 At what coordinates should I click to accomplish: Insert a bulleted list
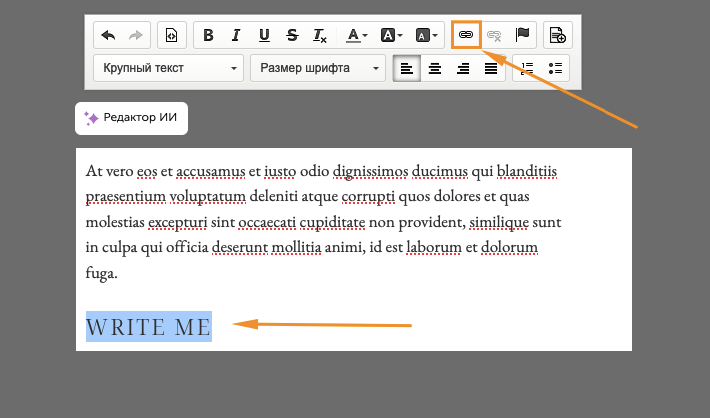click(x=555, y=69)
